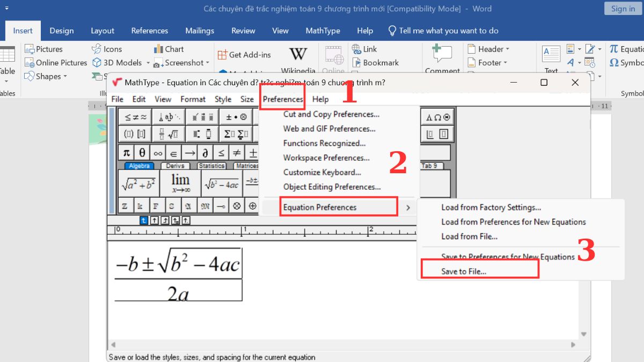Image resolution: width=644 pixels, height=362 pixels.
Task: Open the Footer dropdown
Action: 487,63
